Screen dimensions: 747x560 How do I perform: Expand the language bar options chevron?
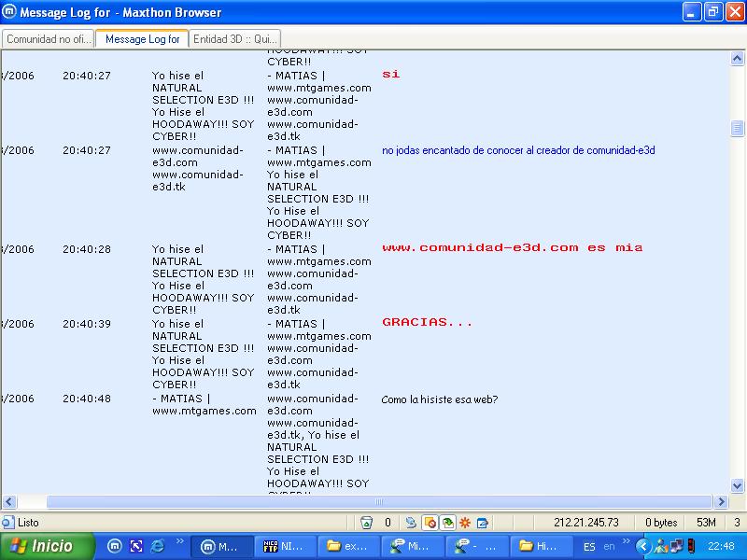(627, 541)
